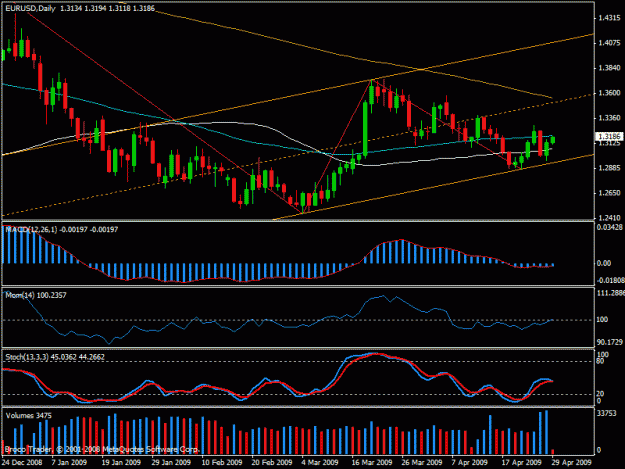Image resolution: width=625 pixels, height=469 pixels.
Task: Select the 111.2886 momentum scale value
Action: tap(611, 293)
